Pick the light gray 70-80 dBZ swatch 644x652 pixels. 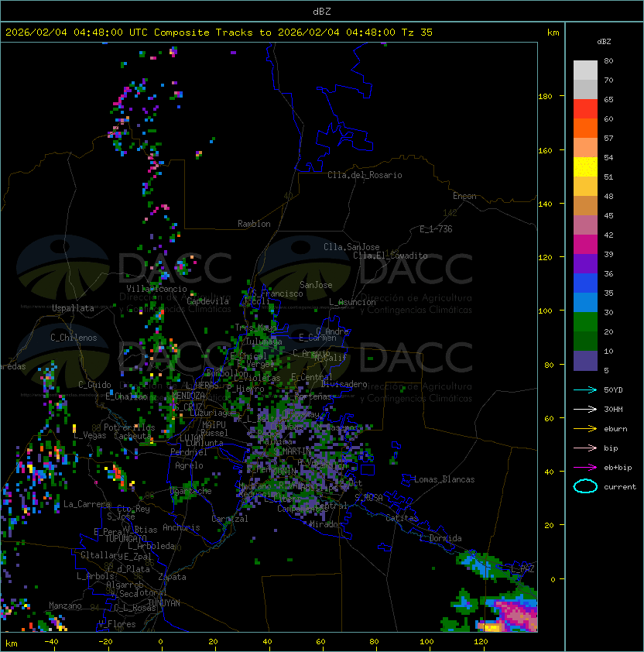tap(585, 70)
